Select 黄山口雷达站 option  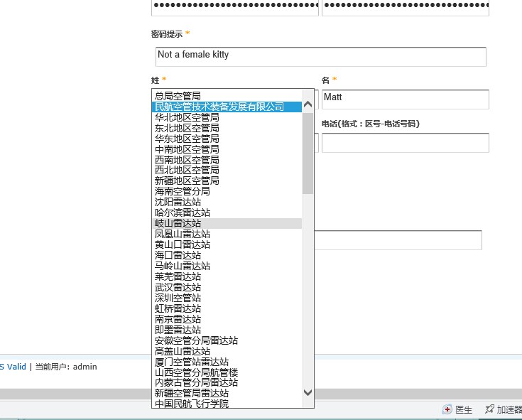coord(227,244)
